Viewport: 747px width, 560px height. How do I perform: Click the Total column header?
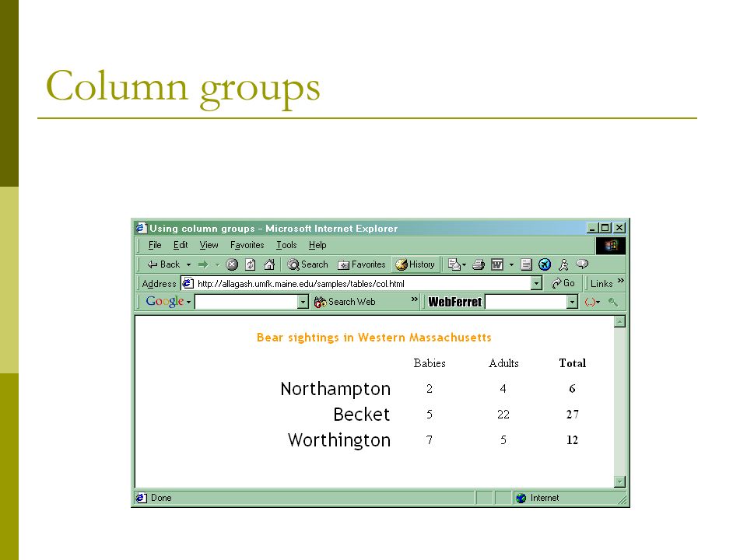pyautogui.click(x=572, y=363)
